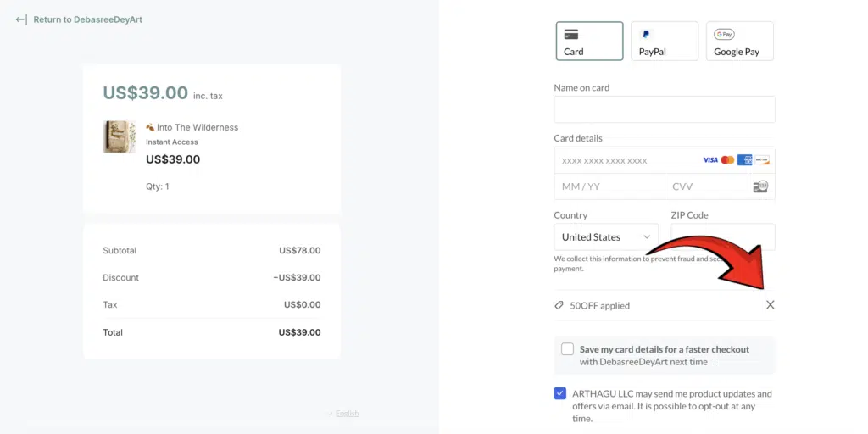The height and width of the screenshot is (434, 868).
Task: Click the Into The Wilderness product thumbnail
Action: pyautogui.click(x=119, y=136)
